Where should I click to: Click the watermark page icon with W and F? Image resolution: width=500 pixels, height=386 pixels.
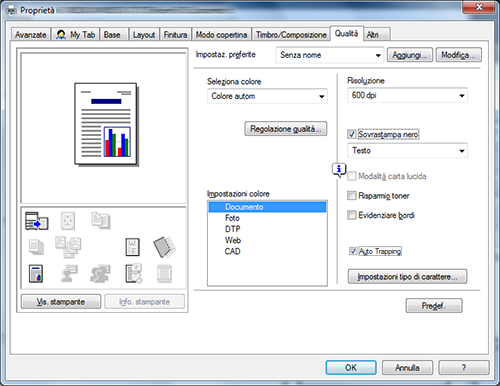coord(132,247)
